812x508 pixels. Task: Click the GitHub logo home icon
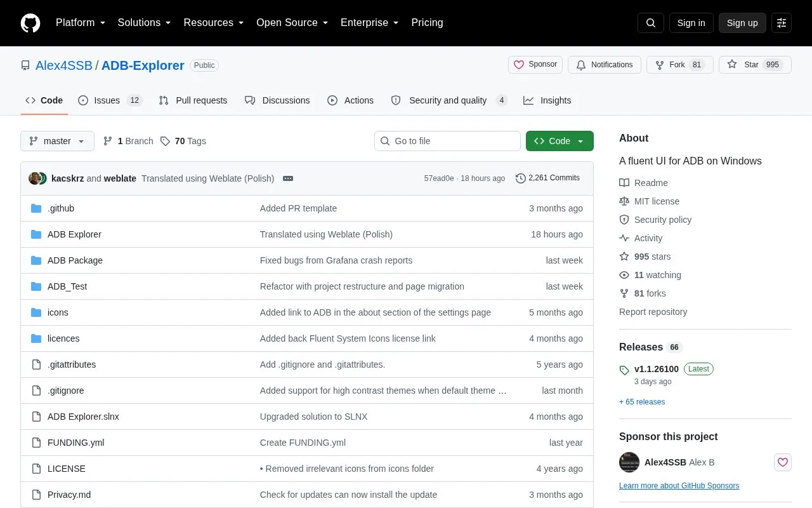[30, 23]
